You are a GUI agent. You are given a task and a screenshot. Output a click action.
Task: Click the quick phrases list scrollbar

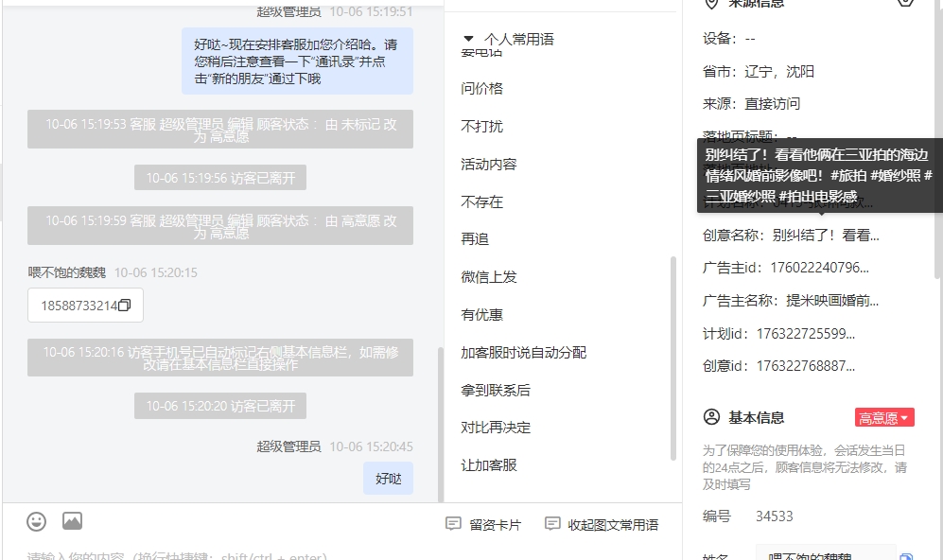(673, 359)
